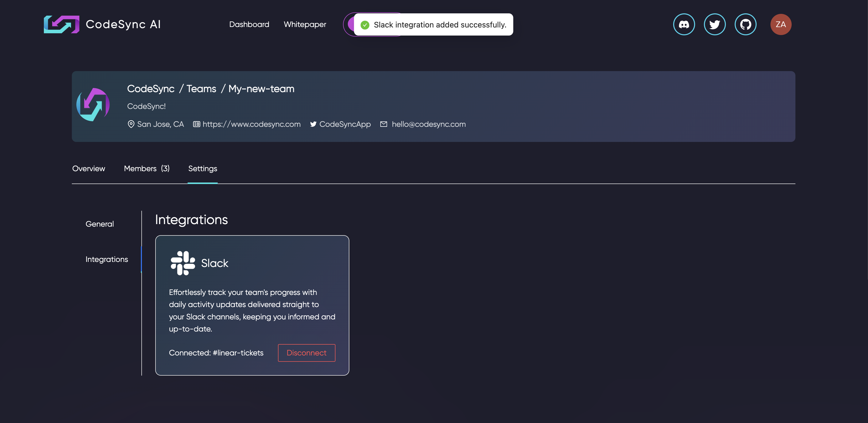Viewport: 868px width, 423px height.
Task: Click the website icon beside URL
Action: tap(196, 124)
